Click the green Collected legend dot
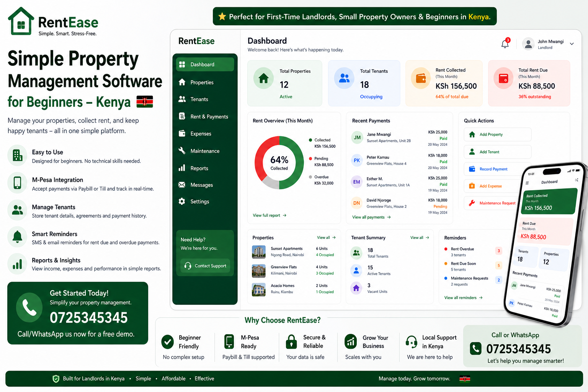The height and width of the screenshot is (392, 588). (x=310, y=140)
